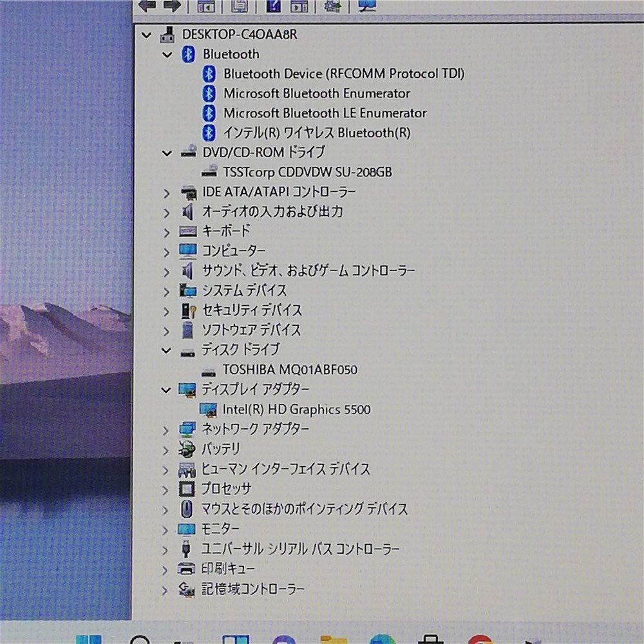Image resolution: width=644 pixels, height=644 pixels.
Task: Click the Scan for hardware changes icon
Action: click(368, 6)
